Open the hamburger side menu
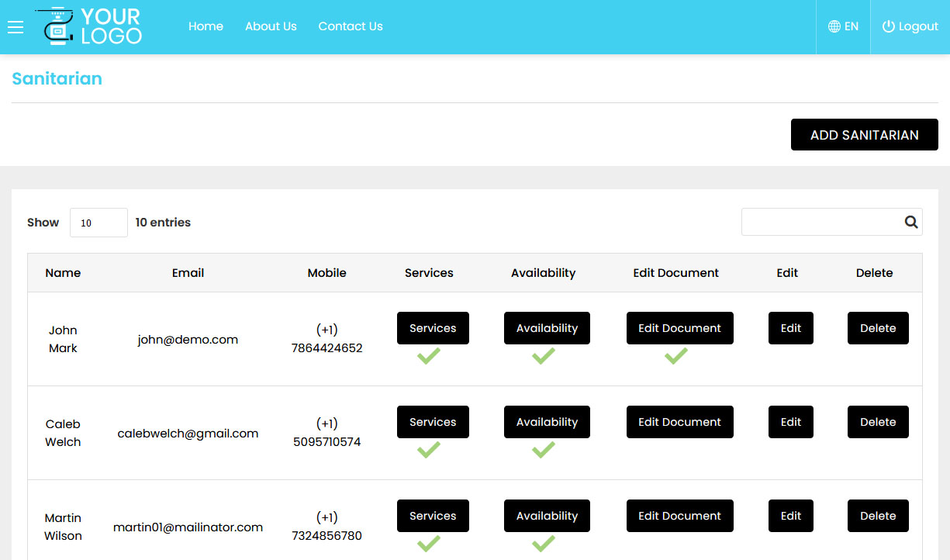 coord(16,27)
